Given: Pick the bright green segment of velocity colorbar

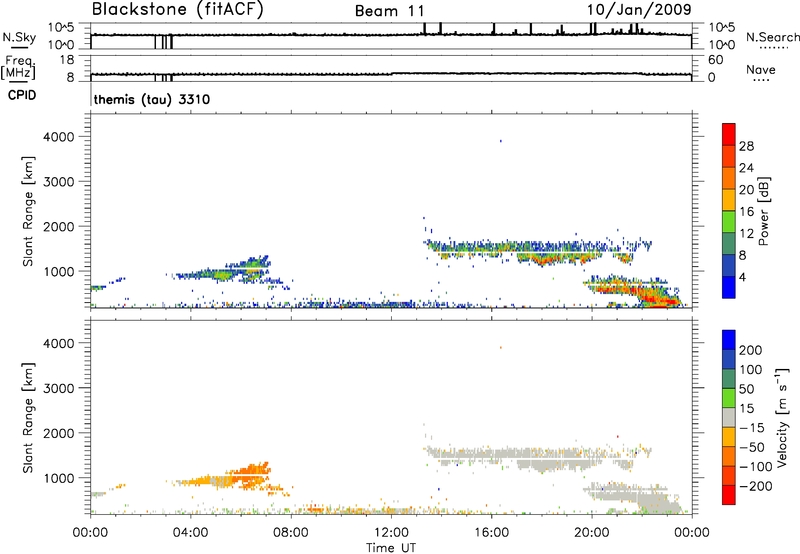Looking at the screenshot, I should [x=729, y=398].
